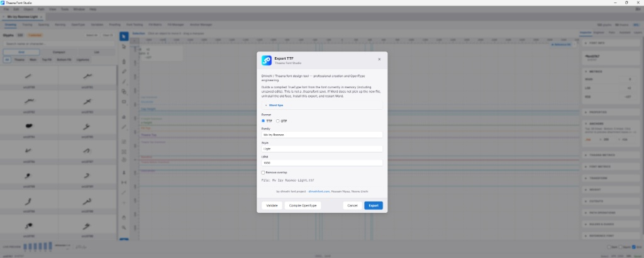Screen dimensions: 644x258
Task: Toggle the middle checkbox between Dark and Grid
Action: (x=621, y=247)
